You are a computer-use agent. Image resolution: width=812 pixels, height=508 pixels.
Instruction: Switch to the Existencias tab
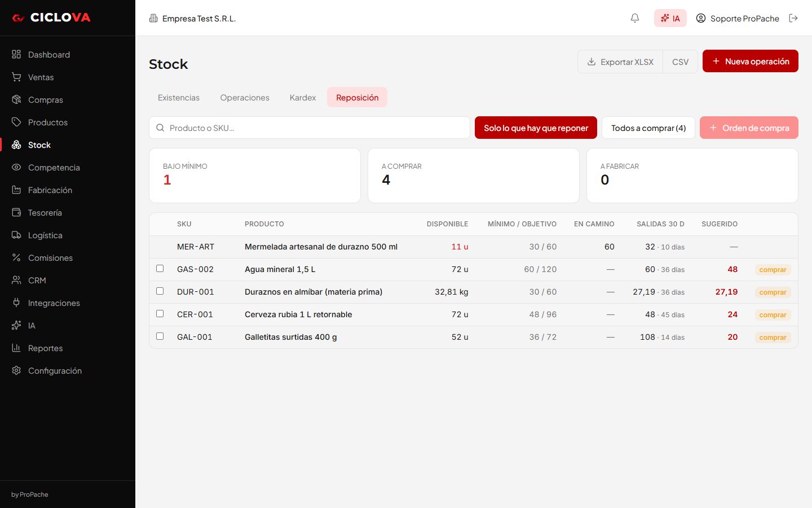(x=179, y=98)
